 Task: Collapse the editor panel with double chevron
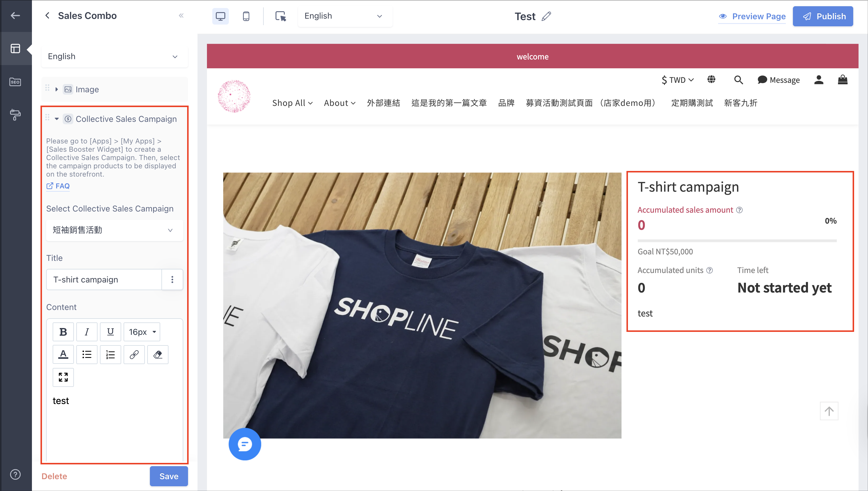(x=181, y=15)
